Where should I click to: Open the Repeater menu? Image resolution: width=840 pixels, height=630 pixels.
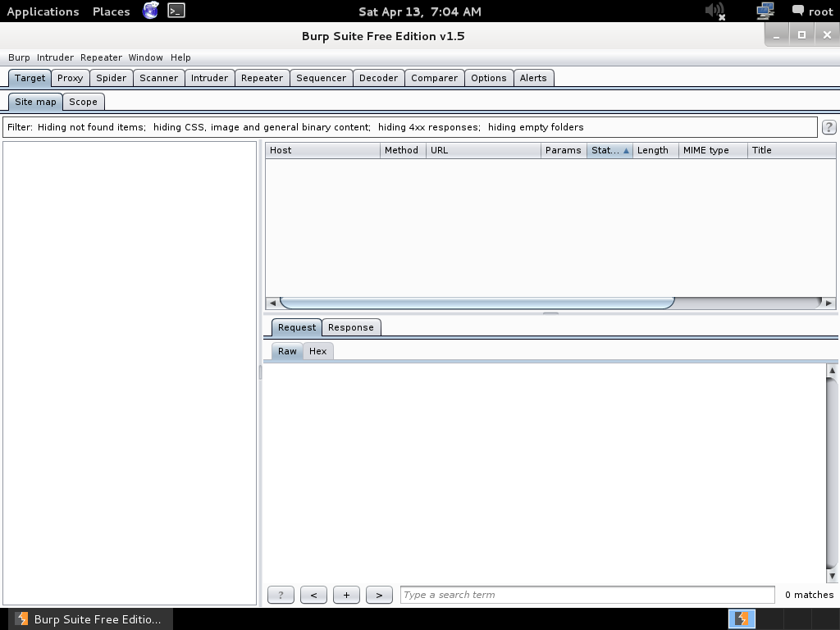pos(101,57)
